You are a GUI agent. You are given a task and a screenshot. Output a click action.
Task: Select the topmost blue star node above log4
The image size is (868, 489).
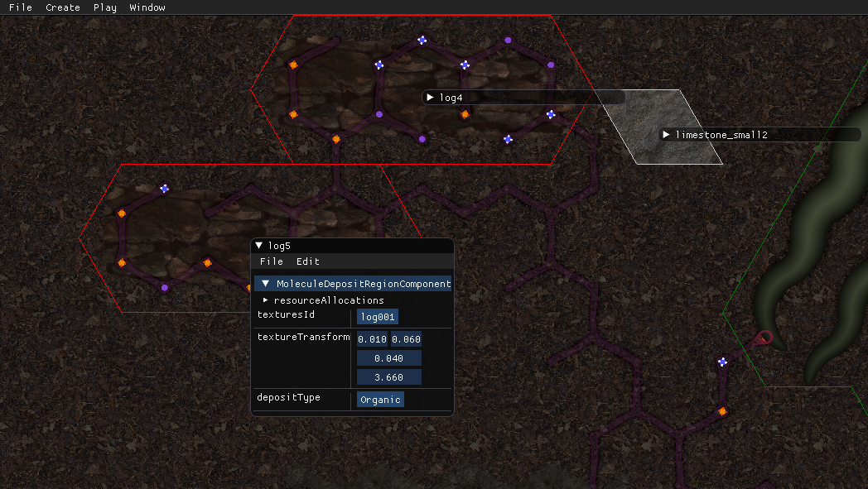pyautogui.click(x=422, y=40)
